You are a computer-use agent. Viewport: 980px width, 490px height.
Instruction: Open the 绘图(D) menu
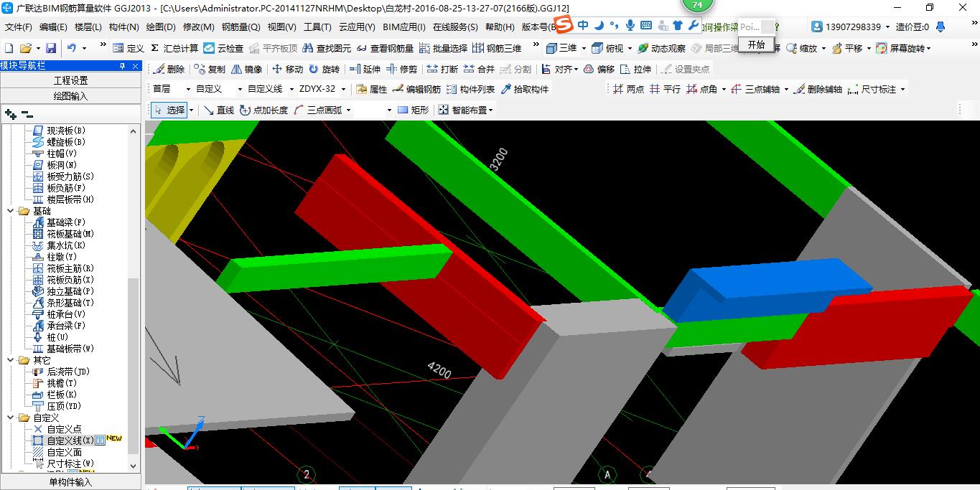tap(161, 27)
